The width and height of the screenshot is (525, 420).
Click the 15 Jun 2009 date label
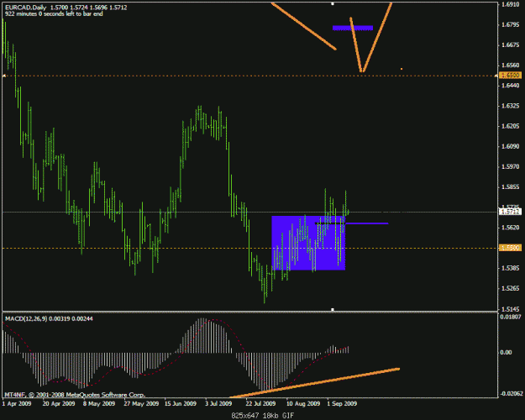click(x=181, y=403)
